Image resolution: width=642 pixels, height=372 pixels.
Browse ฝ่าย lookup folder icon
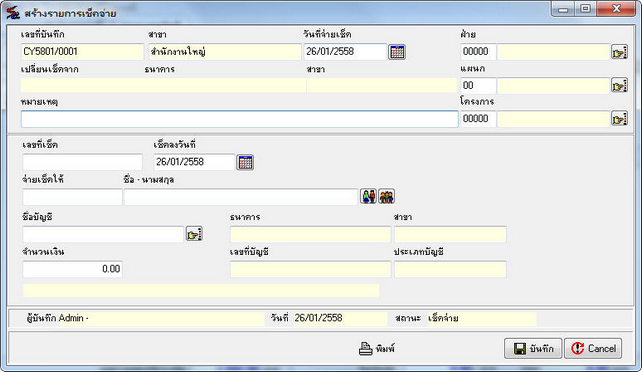tap(619, 52)
